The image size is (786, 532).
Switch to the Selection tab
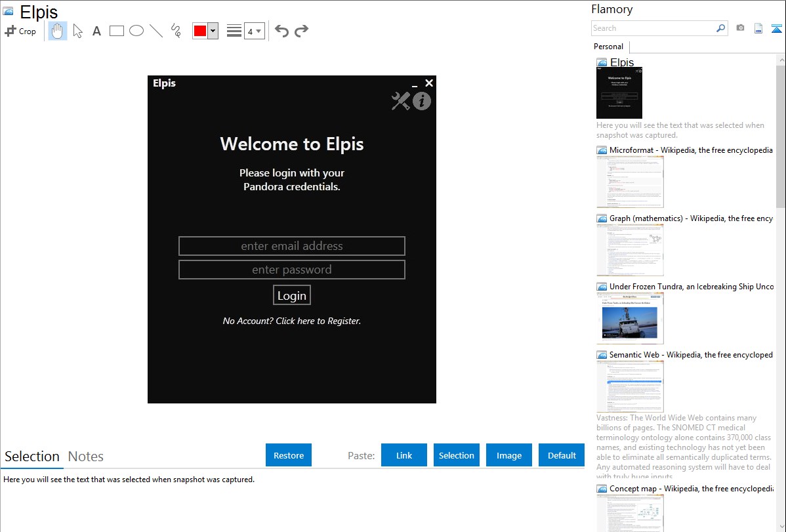32,457
